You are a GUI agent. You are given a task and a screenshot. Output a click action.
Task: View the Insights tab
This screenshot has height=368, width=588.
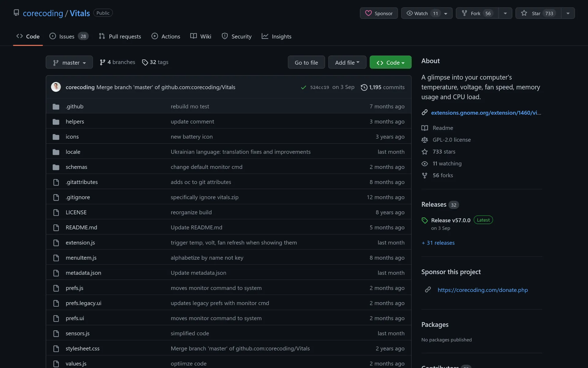point(276,36)
